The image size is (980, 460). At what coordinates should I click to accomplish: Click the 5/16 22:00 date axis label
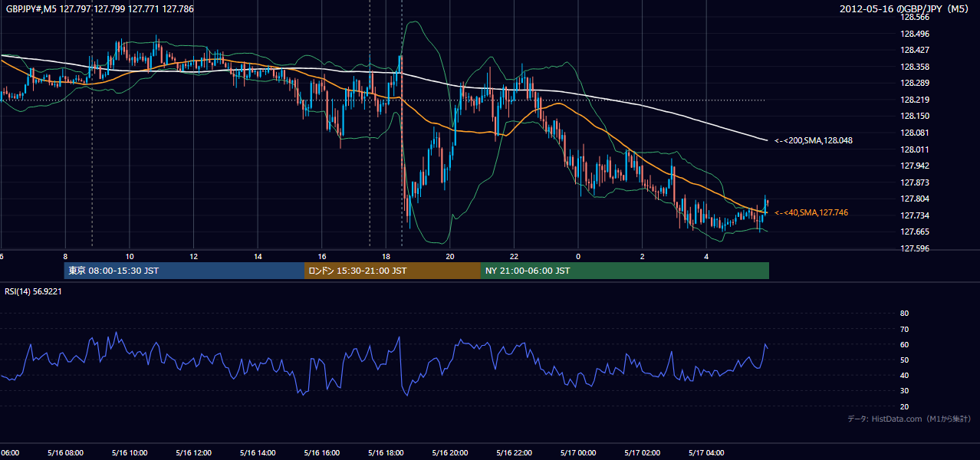(x=514, y=453)
